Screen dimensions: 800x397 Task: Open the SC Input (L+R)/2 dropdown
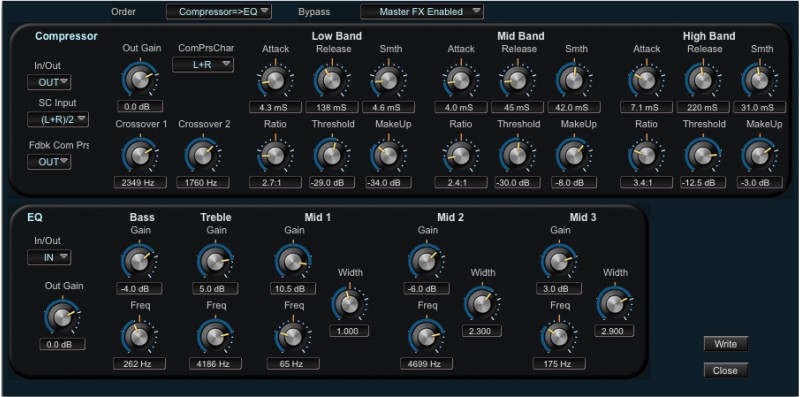(58, 120)
